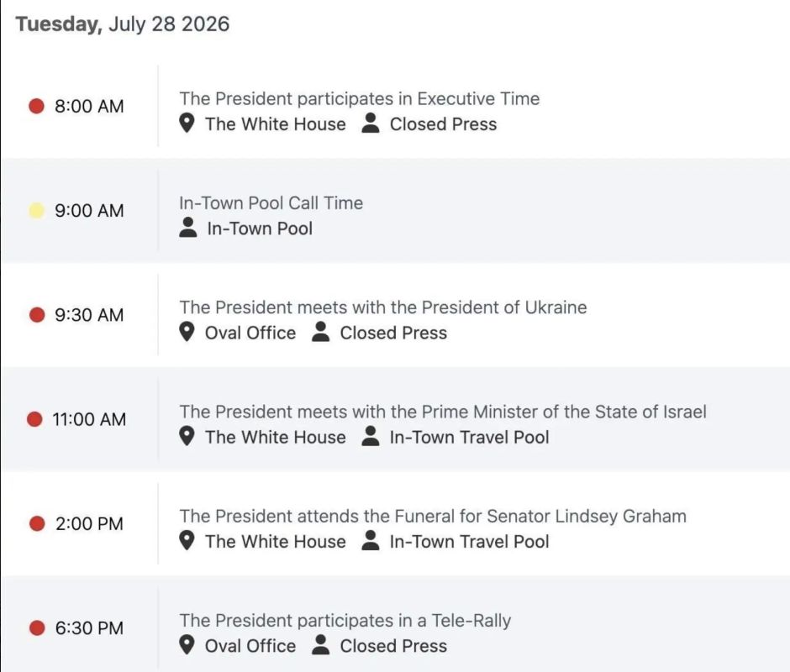Click the red dot beside 8:00 AM
The height and width of the screenshot is (672, 790).
36,107
